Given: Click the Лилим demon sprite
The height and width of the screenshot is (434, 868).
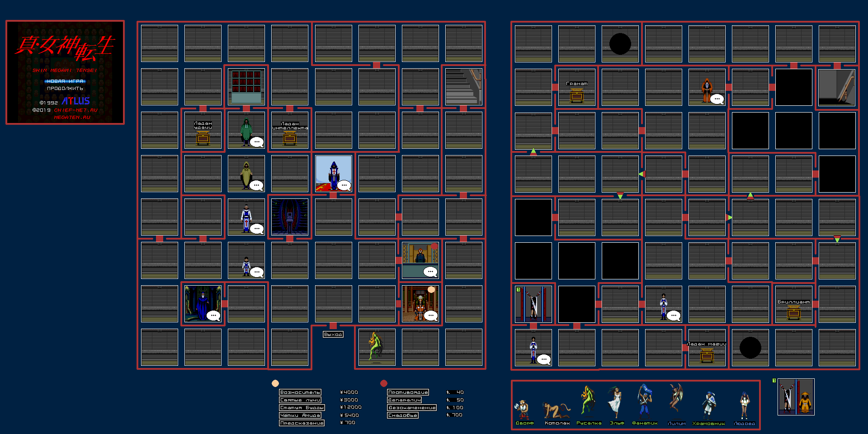Looking at the screenshot, I should [x=676, y=398].
